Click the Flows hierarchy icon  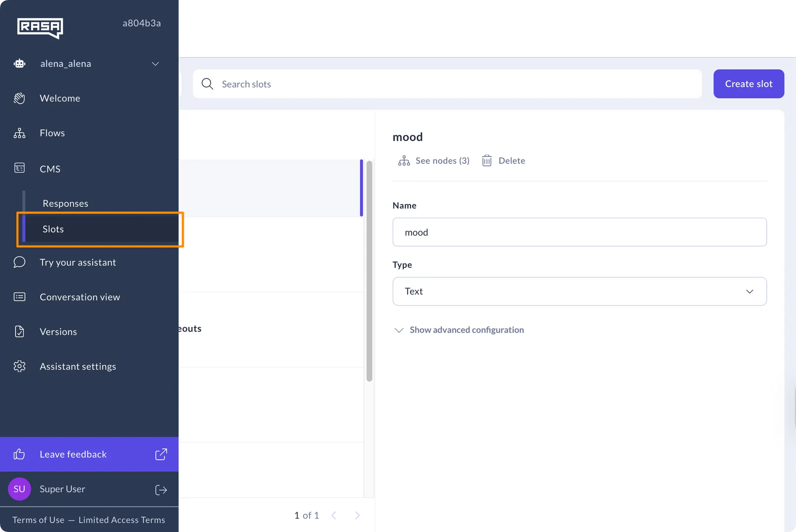19,133
